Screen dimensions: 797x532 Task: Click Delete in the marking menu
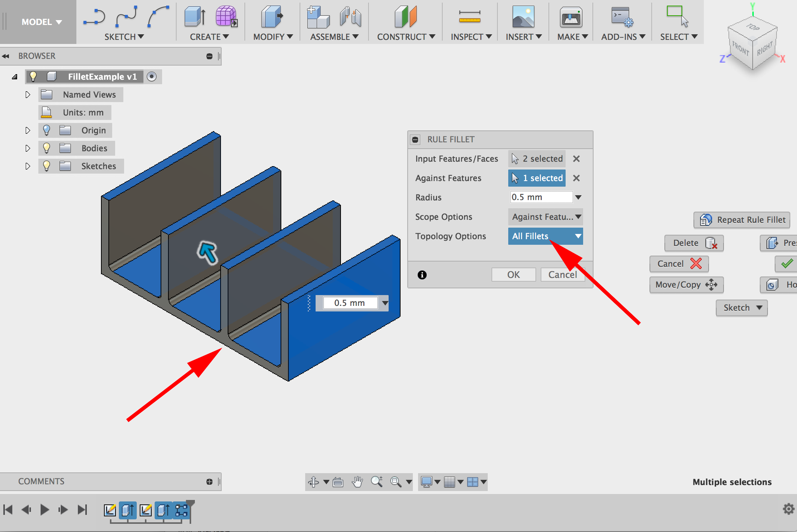(x=694, y=243)
